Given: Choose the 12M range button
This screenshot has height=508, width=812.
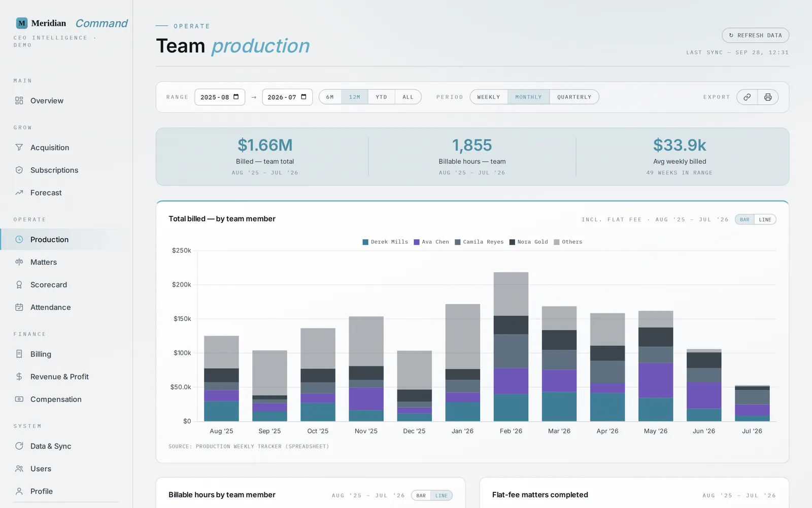Looking at the screenshot, I should click(x=355, y=97).
